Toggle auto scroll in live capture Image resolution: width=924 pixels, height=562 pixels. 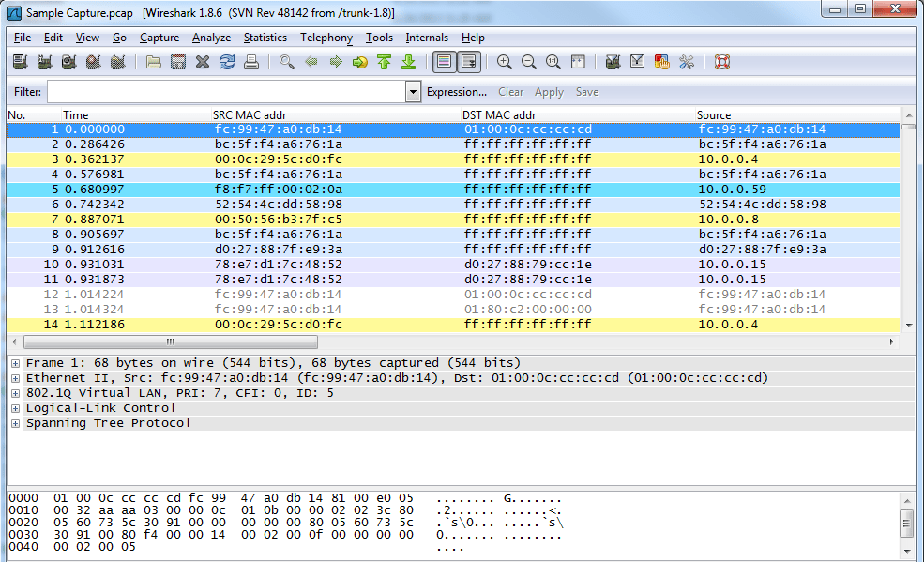click(x=469, y=62)
